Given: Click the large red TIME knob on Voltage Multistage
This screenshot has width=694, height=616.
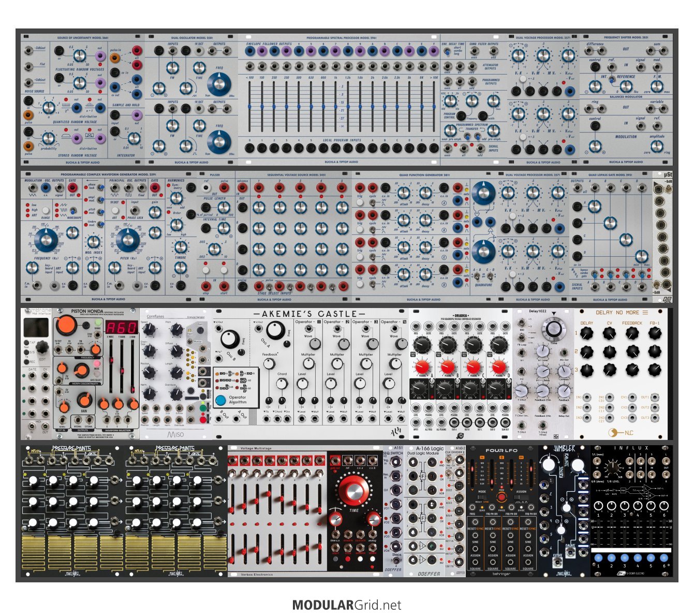Looking at the screenshot, I should (355, 490).
